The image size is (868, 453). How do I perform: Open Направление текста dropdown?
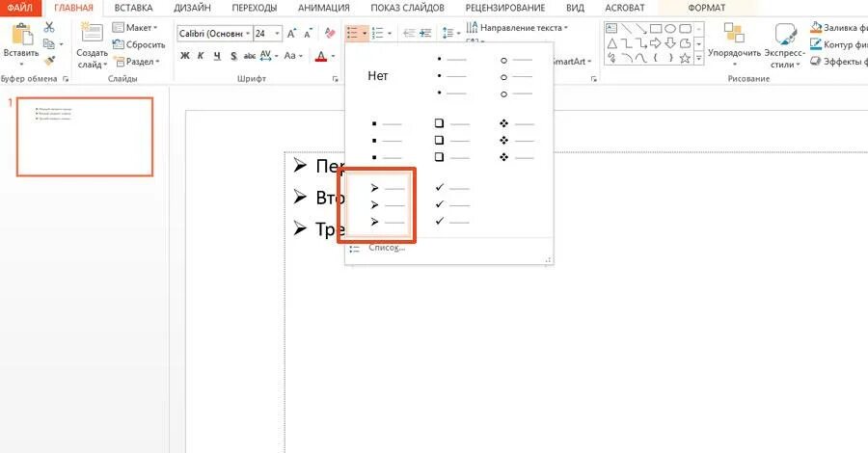[517, 28]
